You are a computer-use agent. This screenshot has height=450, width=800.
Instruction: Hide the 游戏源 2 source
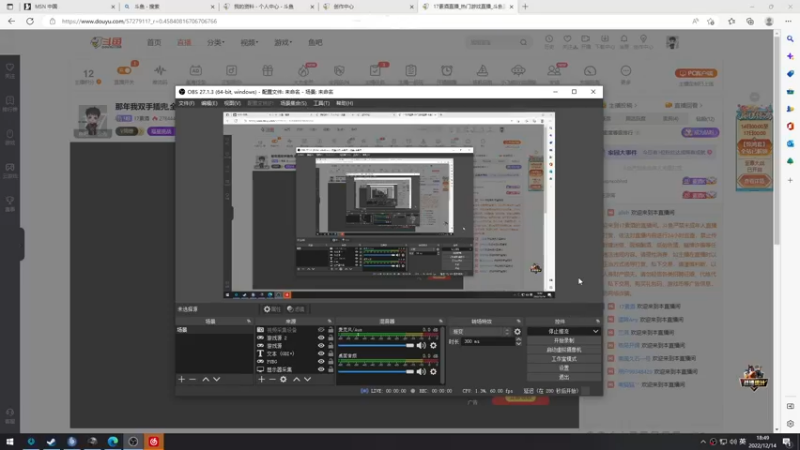pos(321,338)
